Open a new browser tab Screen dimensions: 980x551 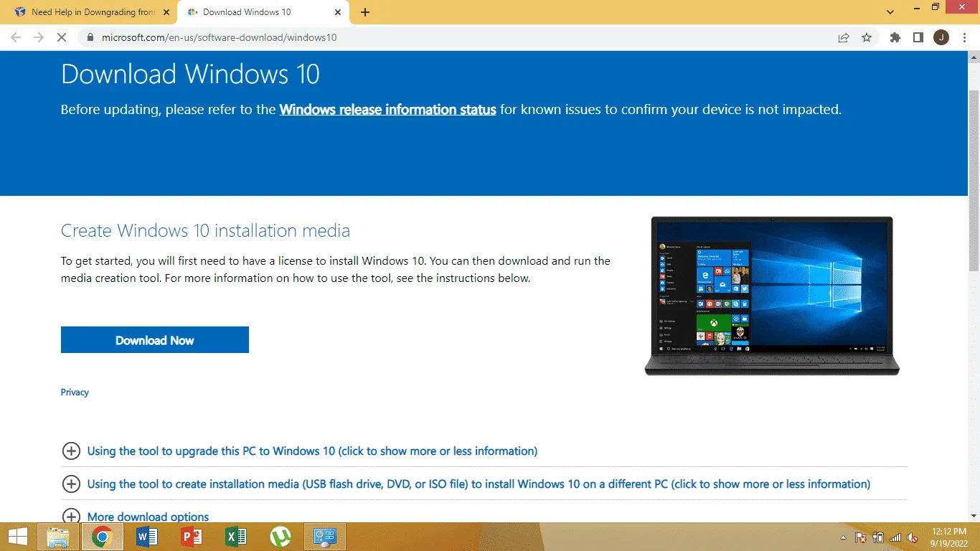pos(365,12)
